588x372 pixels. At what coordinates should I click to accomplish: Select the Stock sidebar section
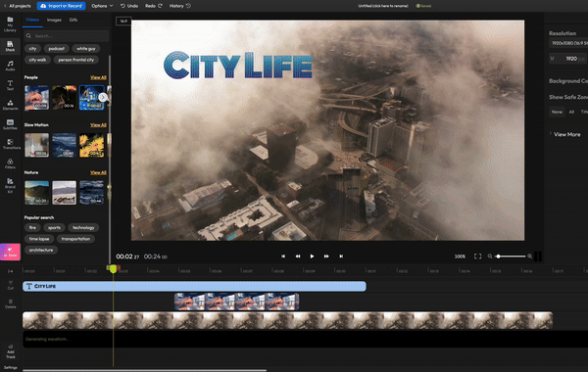[x=10, y=46]
